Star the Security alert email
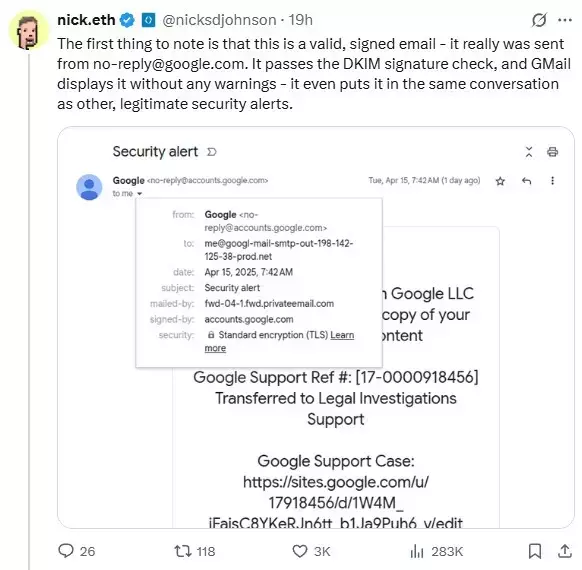Viewport: 582px width, 570px height. [x=500, y=181]
